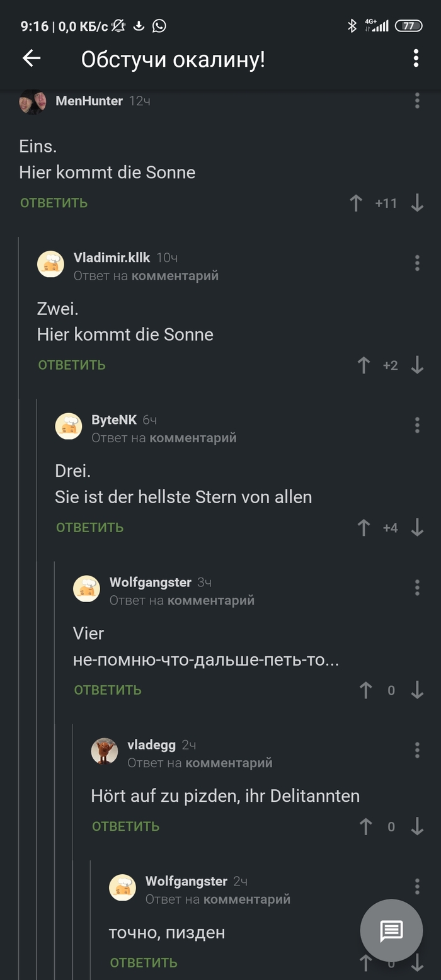Tap the WhatsApp icon in the status bar
Image resolution: width=441 pixels, height=980 pixels.
click(x=159, y=26)
